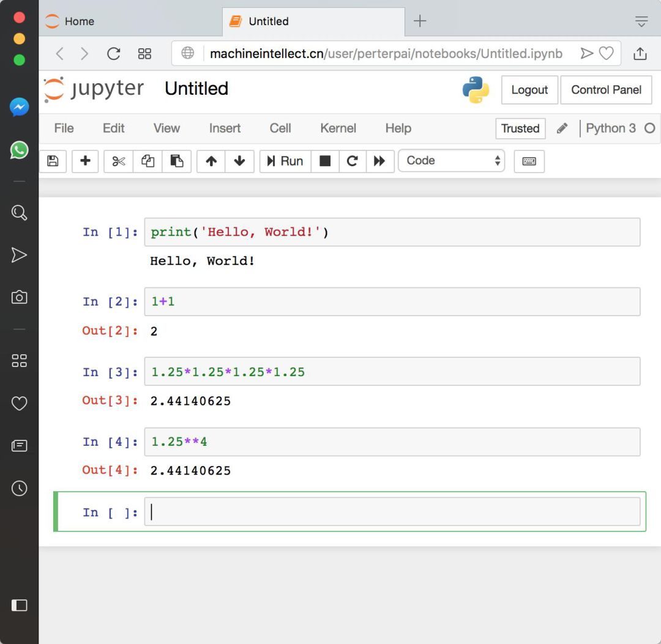Click the print Hello World code cell
Screen dimensions: 661x644
coord(392,232)
